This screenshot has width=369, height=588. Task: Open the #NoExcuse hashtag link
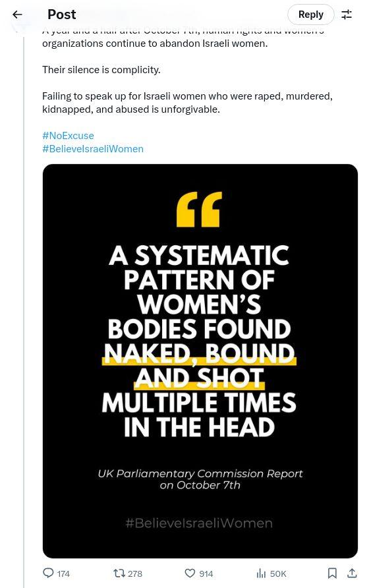tap(69, 135)
